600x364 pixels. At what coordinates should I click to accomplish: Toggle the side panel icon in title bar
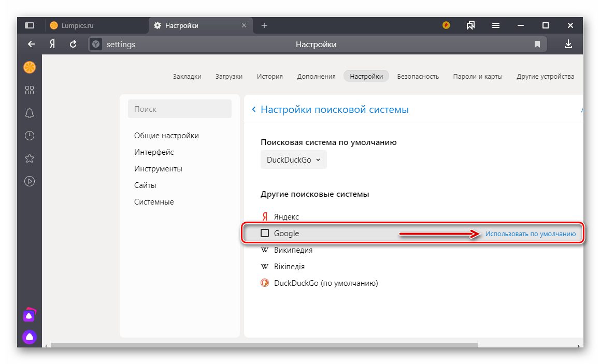click(30, 25)
